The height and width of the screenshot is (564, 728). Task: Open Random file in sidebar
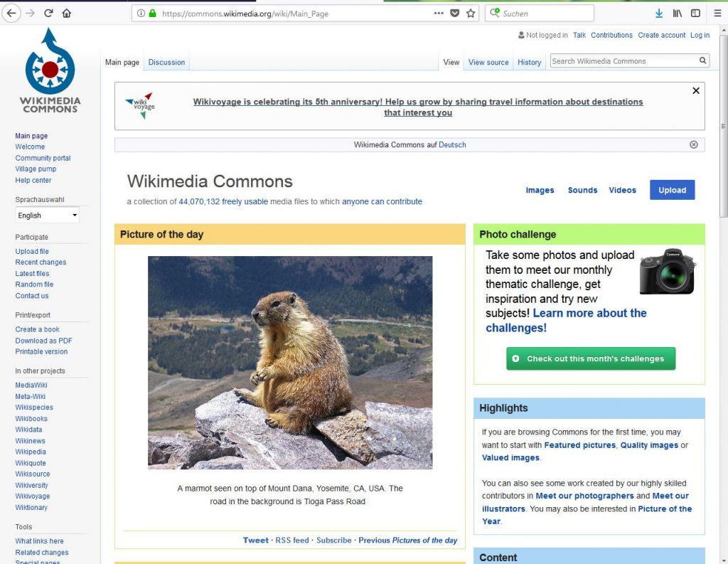coord(34,284)
